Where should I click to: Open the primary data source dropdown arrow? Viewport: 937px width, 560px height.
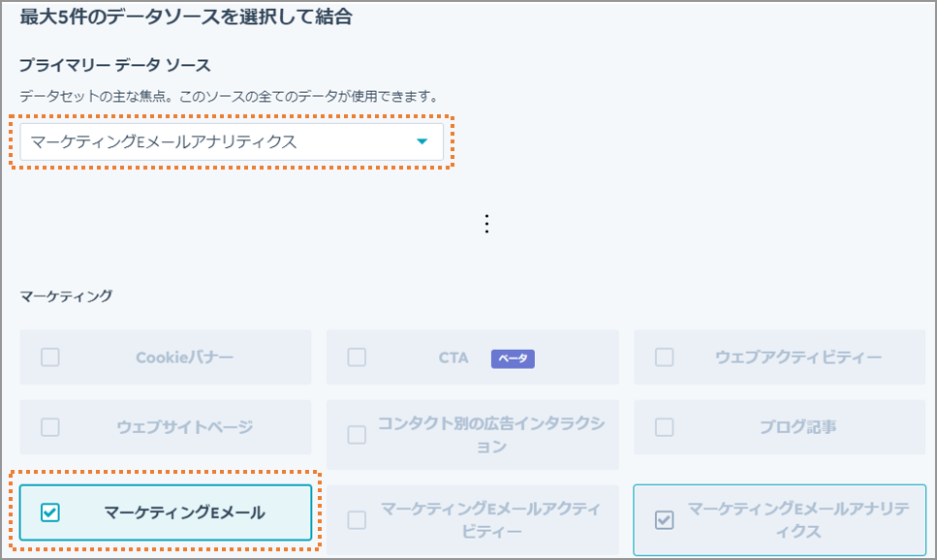422,141
